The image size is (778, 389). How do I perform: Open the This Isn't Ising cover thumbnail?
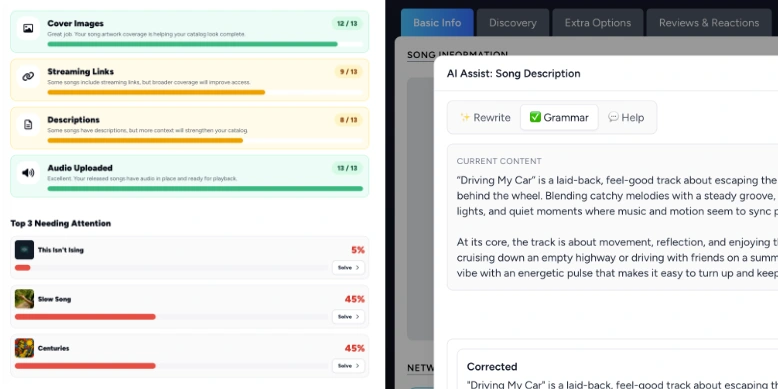[x=24, y=250]
